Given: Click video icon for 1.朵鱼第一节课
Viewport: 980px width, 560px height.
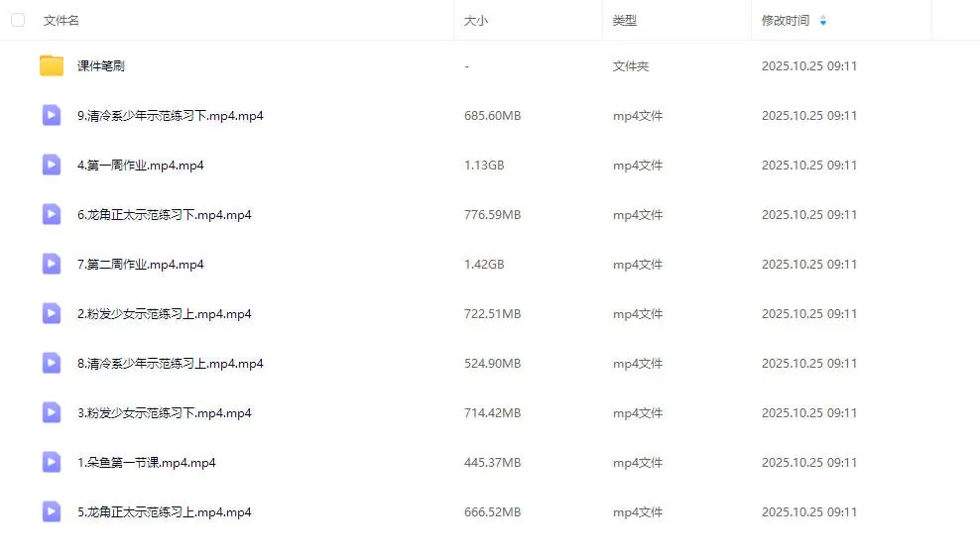Looking at the screenshot, I should (52, 463).
